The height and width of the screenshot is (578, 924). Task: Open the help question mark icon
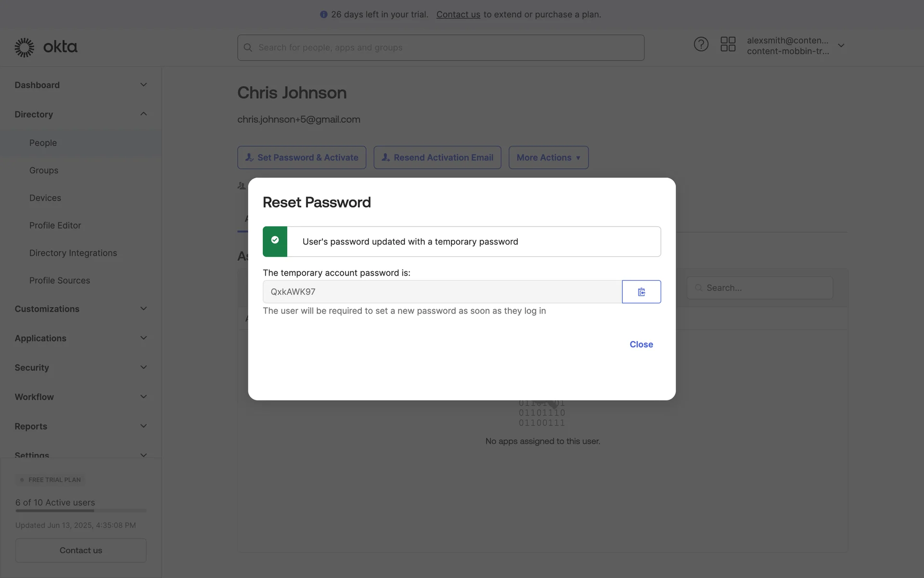pos(701,44)
